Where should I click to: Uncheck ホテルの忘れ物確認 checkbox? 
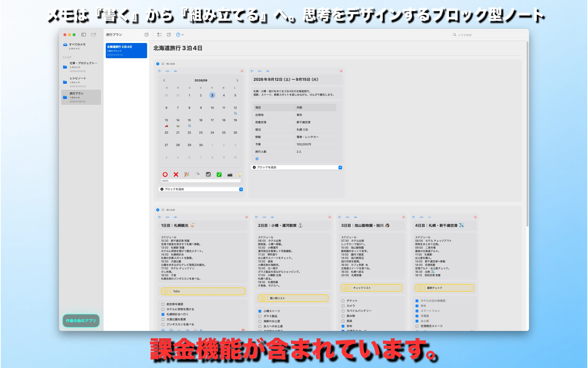417,301
